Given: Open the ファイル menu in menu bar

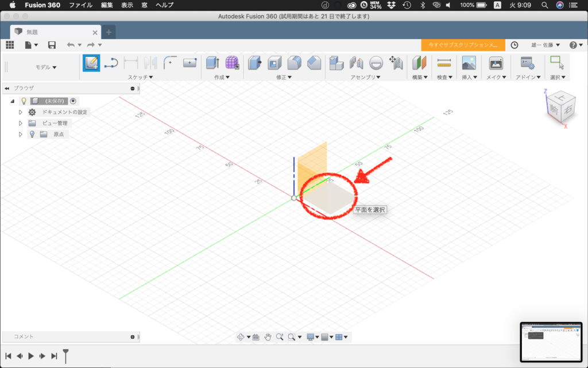Looking at the screenshot, I should pyautogui.click(x=80, y=5).
